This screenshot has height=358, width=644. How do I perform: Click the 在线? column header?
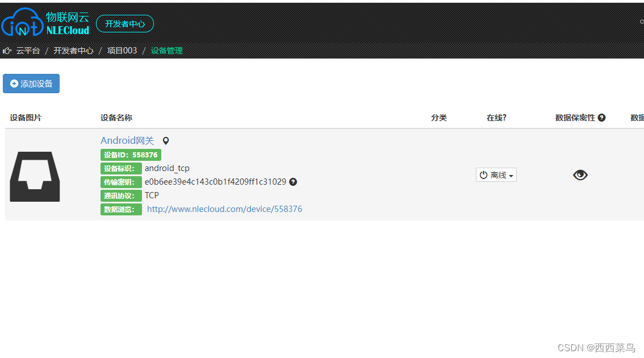coord(496,118)
